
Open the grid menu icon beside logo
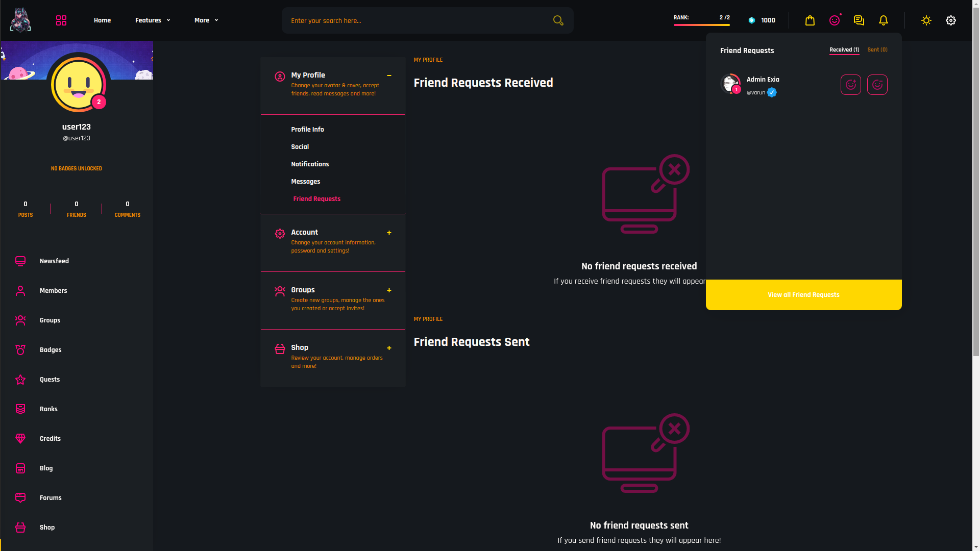tap(61, 20)
